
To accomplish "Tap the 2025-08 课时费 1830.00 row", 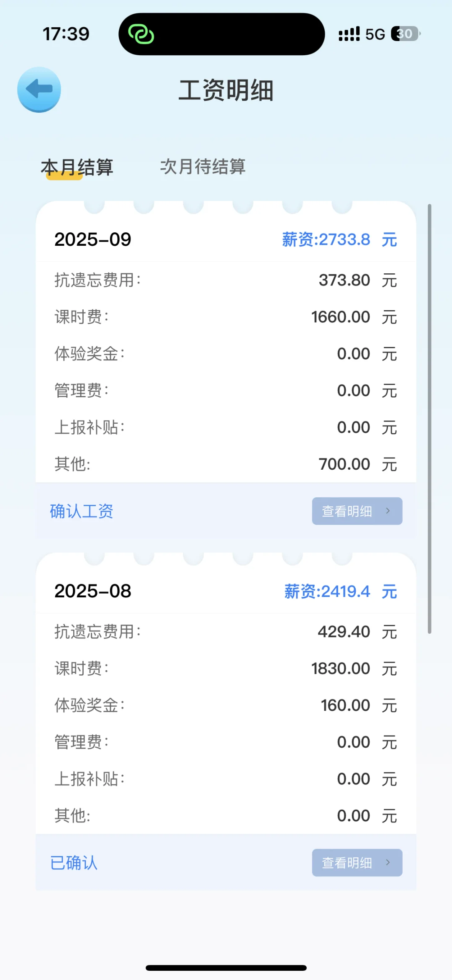I will point(226,669).
